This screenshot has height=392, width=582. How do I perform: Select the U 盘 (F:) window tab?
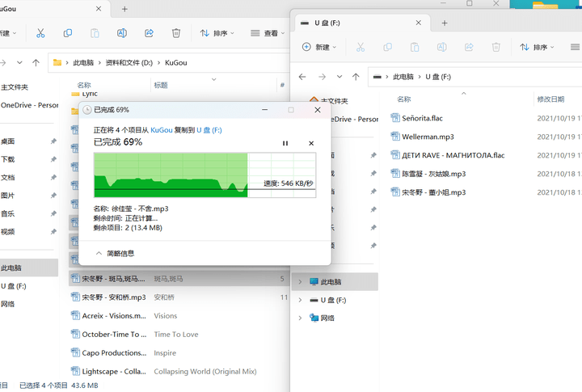point(356,23)
